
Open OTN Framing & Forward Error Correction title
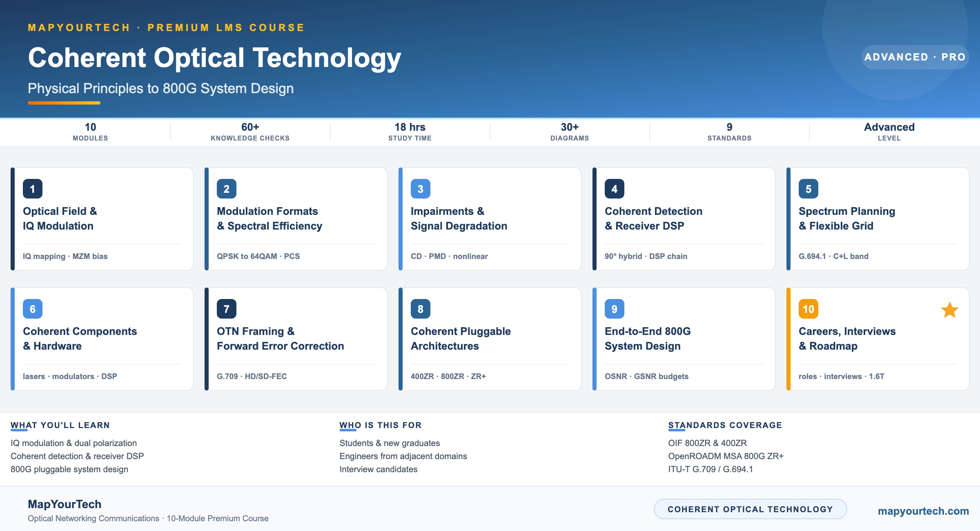click(x=280, y=339)
